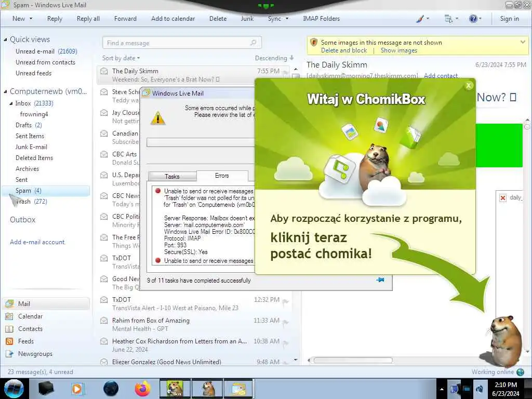532x399 pixels.
Task: Click Delete in the toolbar
Action: pyautogui.click(x=218, y=19)
